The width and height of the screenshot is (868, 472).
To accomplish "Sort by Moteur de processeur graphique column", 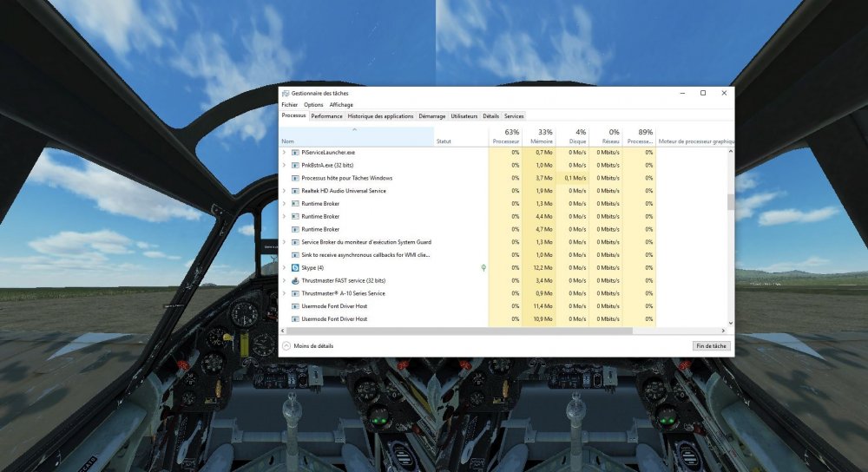I will 695,137.
